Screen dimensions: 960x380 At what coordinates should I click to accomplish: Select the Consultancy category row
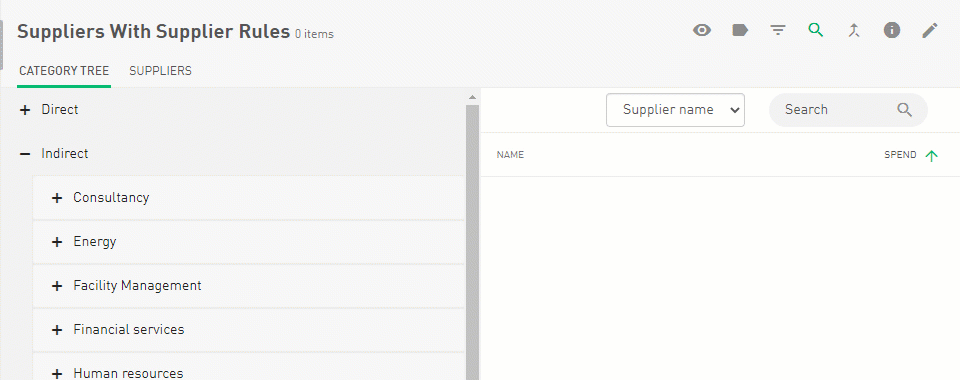tap(249, 198)
